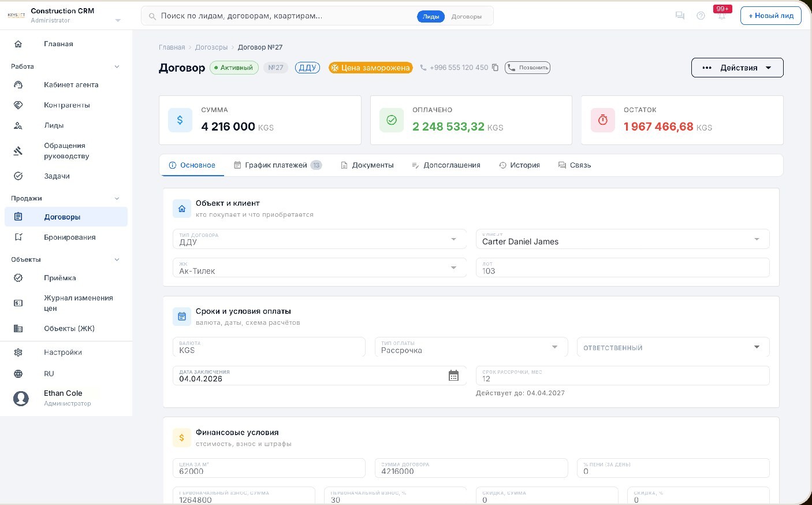Open the Ответственный dropdown
Image resolution: width=812 pixels, height=505 pixels.
(x=673, y=347)
